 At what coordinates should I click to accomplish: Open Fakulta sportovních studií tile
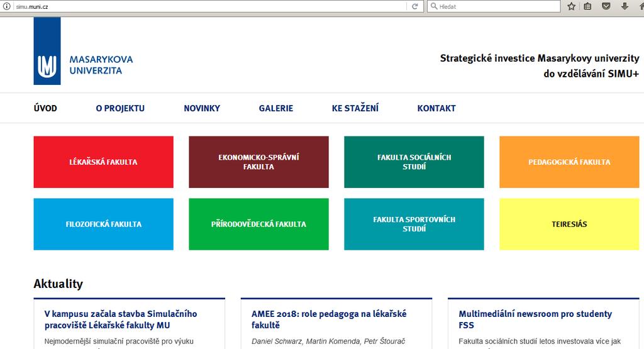[x=414, y=224]
